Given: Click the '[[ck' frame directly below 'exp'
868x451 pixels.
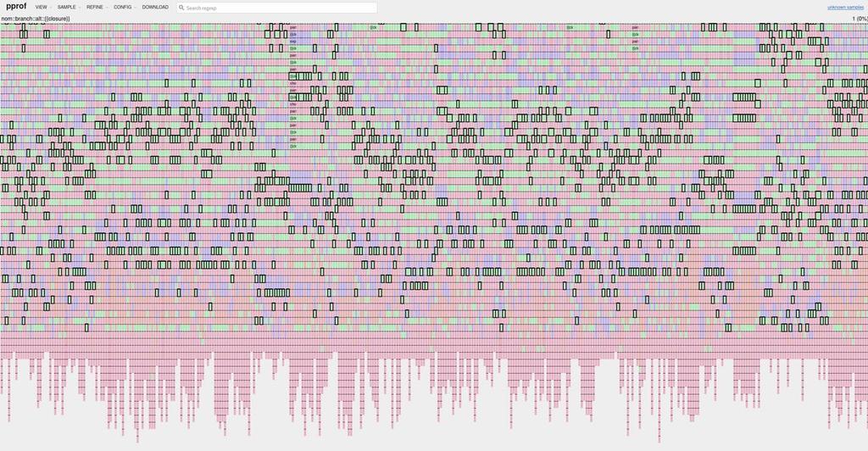Looking at the screenshot, I should click(x=293, y=48).
